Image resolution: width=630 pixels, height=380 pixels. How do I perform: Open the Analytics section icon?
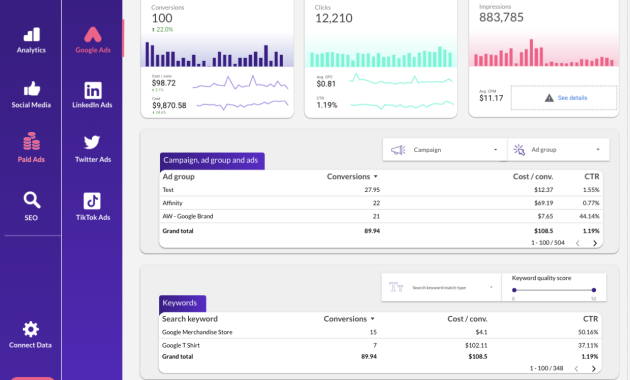click(31, 35)
